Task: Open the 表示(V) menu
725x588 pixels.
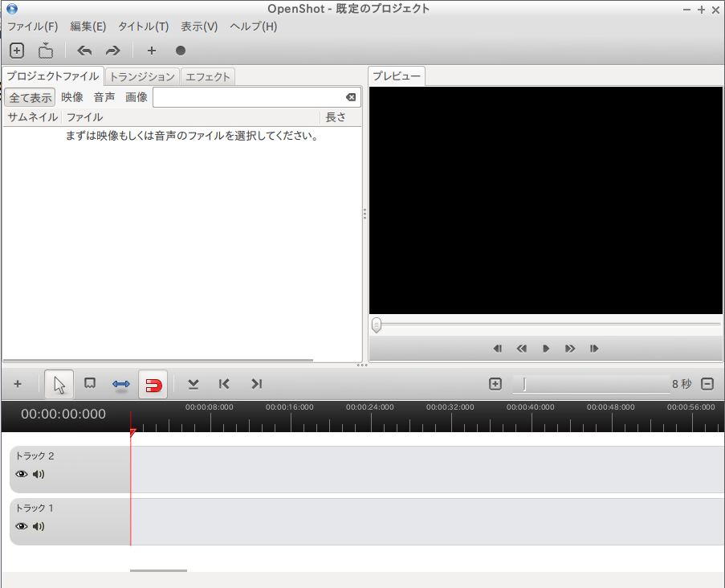Action: [x=199, y=27]
